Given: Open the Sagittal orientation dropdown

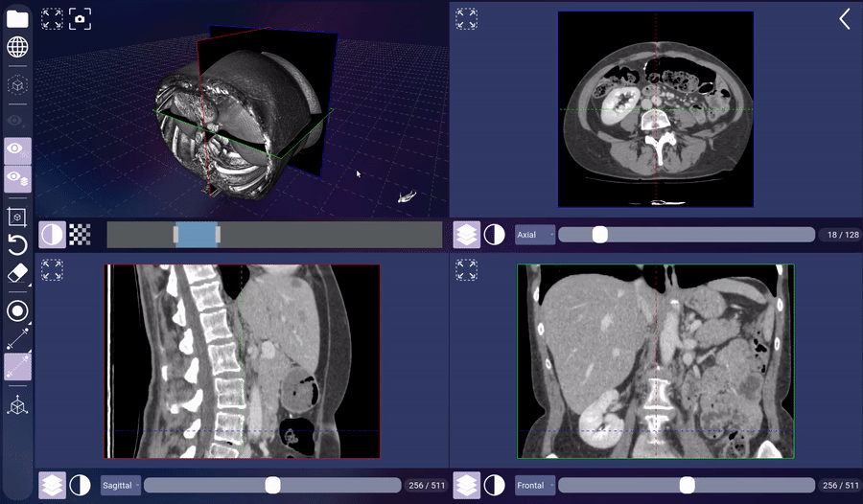Looking at the screenshot, I should pos(121,485).
